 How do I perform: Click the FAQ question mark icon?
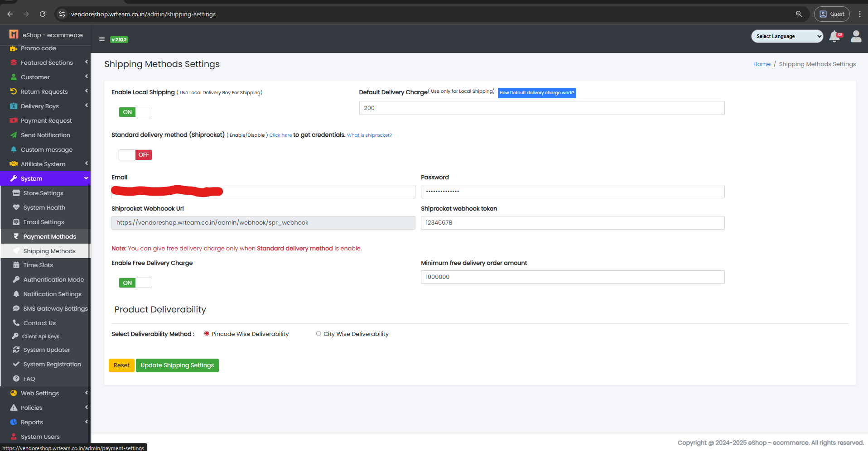(16, 379)
